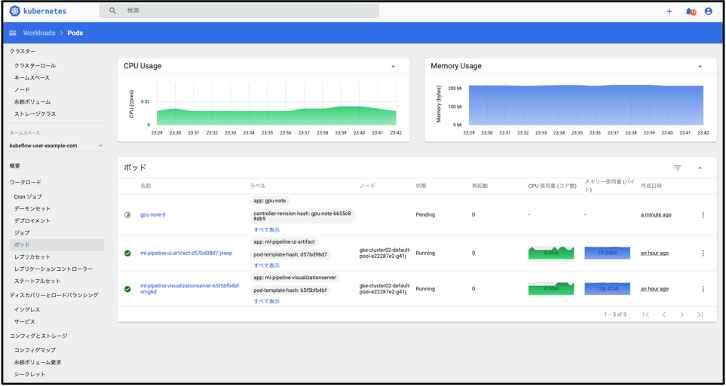Open レプリカセット in the sidebar
Screen dimensions: 726x386
32,256
